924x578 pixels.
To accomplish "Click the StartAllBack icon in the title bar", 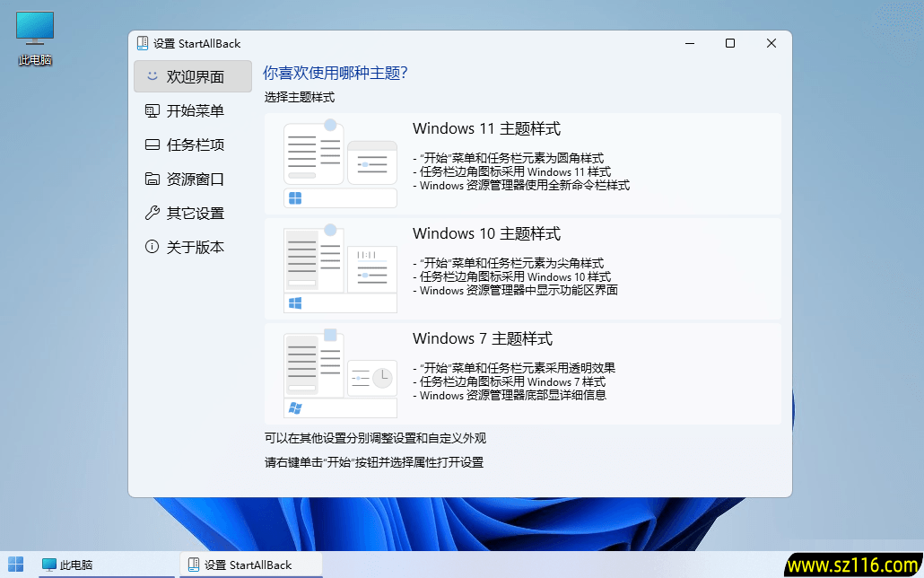I will click(x=143, y=42).
